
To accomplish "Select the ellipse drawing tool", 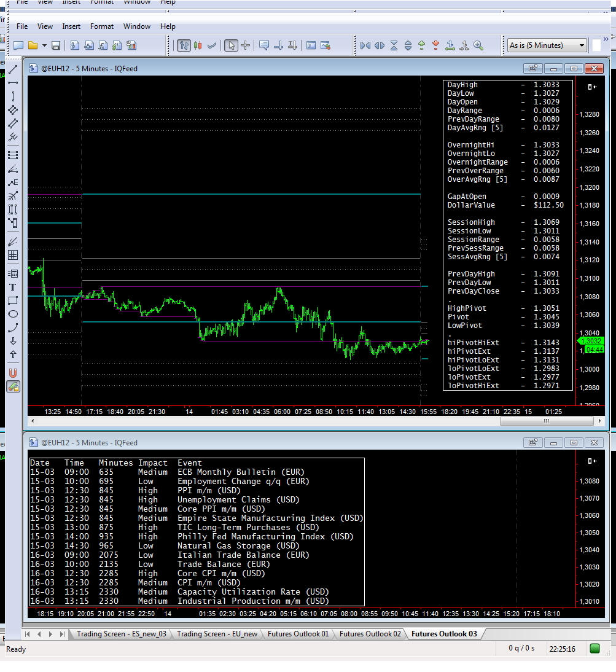I will (13, 314).
